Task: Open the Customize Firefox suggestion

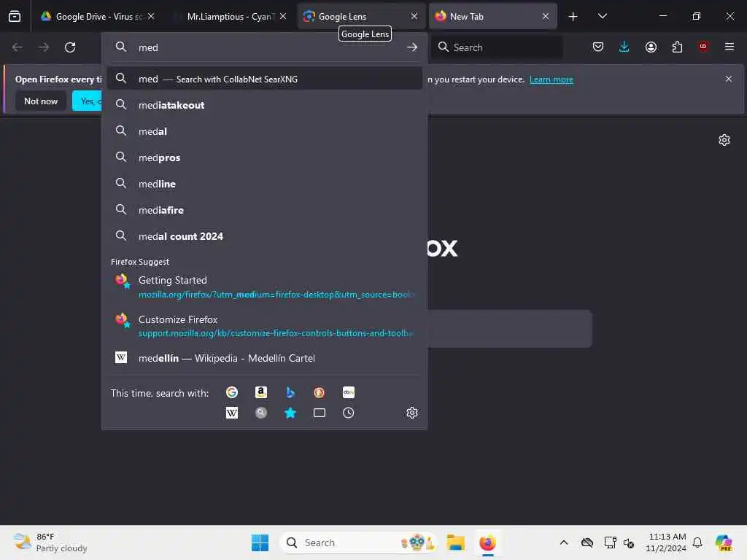Action: click(264, 326)
